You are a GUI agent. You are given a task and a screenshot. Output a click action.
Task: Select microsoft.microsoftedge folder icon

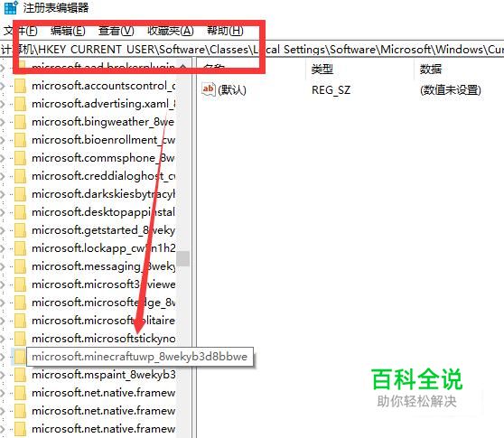(20, 302)
